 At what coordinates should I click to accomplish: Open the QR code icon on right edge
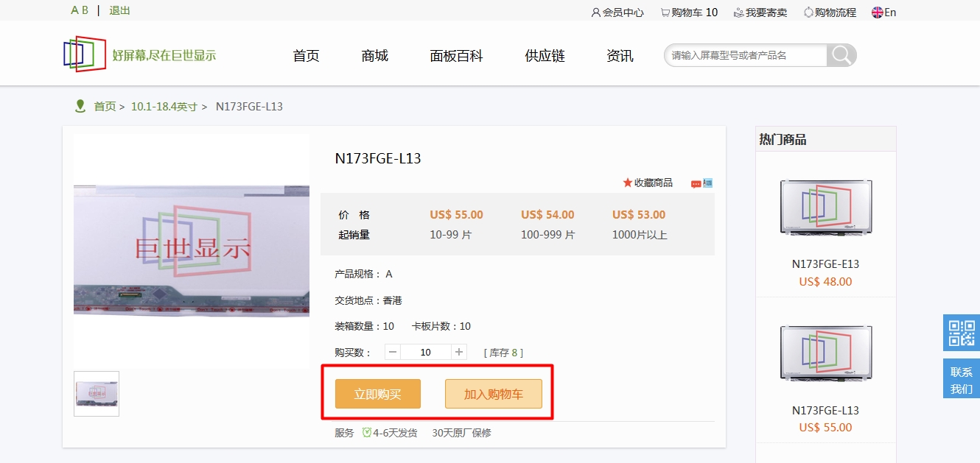(962, 333)
